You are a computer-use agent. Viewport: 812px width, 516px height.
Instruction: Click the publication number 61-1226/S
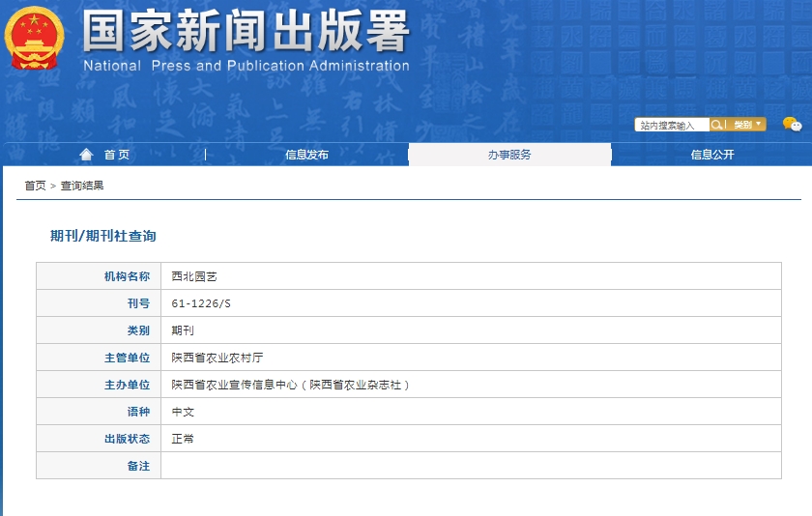pos(201,303)
